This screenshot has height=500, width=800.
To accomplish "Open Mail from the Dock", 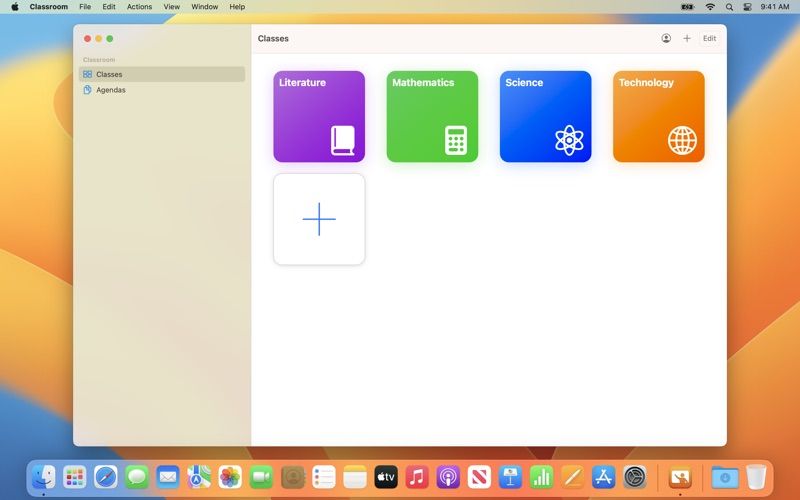I will point(168,478).
